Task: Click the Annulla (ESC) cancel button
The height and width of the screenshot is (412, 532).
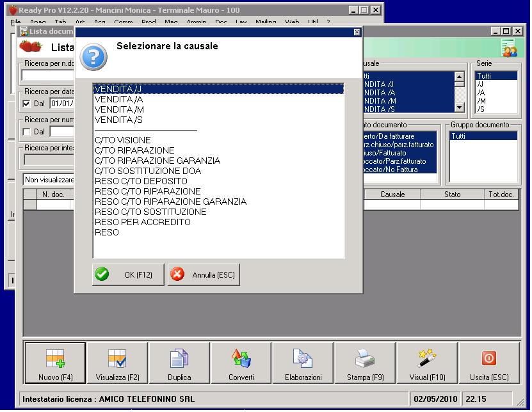Action: (x=204, y=274)
